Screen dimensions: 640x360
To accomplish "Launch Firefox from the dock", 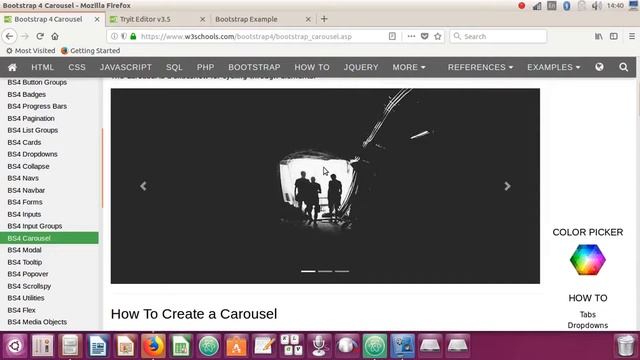I will point(153,346).
